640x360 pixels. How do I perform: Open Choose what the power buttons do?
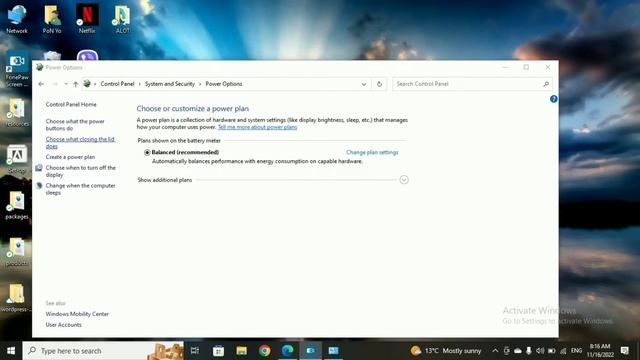click(75, 125)
